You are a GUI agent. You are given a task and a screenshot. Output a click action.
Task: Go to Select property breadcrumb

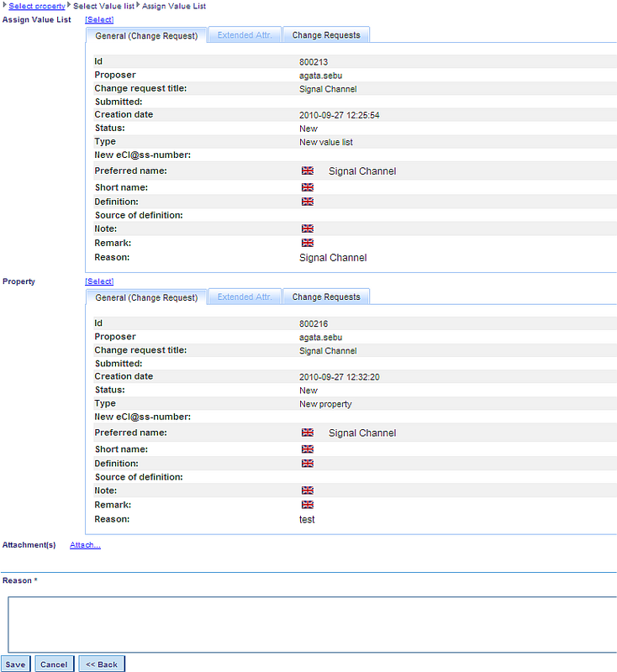point(37,6)
